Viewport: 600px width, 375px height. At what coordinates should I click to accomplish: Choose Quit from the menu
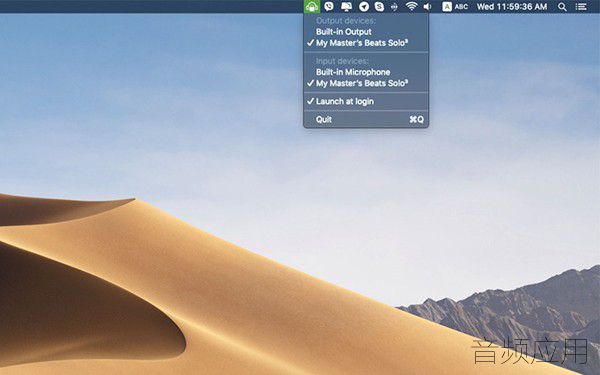[x=366, y=119]
